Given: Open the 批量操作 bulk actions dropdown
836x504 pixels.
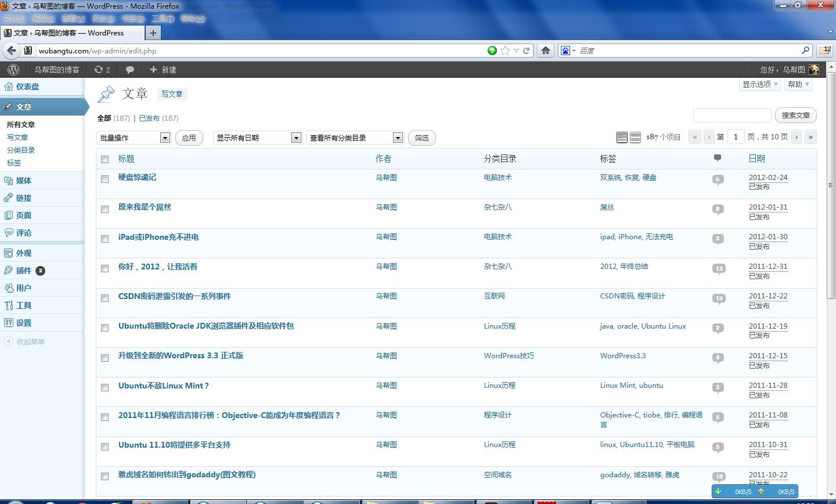Looking at the screenshot, I should point(134,138).
